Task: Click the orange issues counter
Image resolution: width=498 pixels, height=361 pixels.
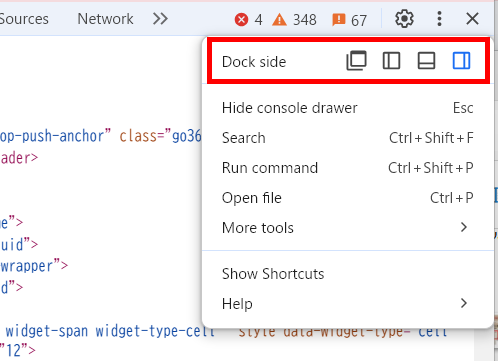Action: click(349, 20)
